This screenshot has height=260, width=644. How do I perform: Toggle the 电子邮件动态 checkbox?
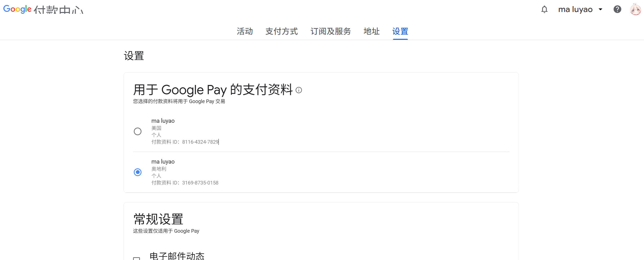click(x=137, y=258)
